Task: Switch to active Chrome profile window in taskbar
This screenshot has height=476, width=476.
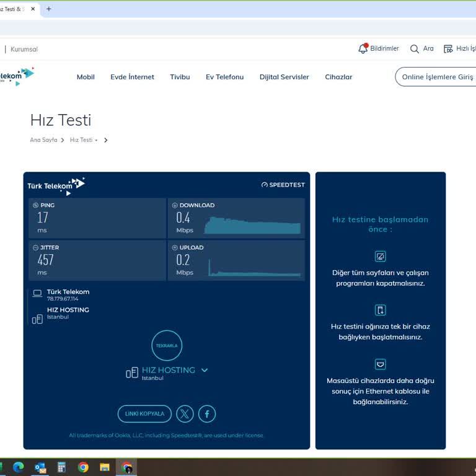Action: pyautogui.click(x=126, y=467)
